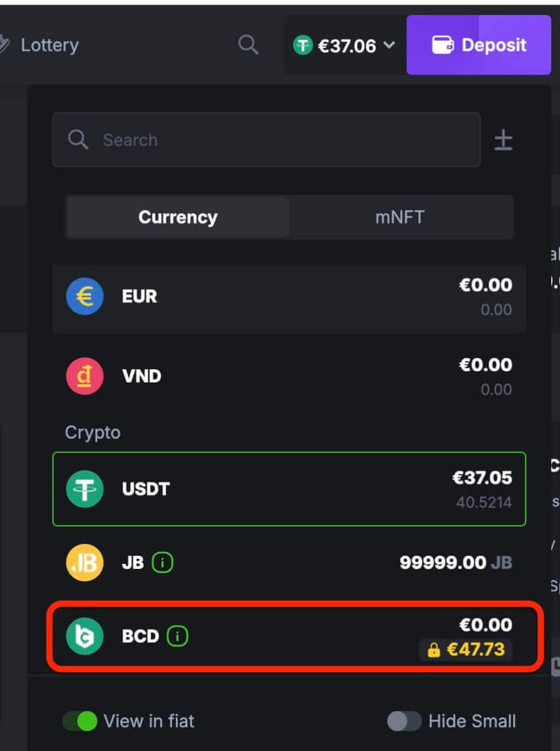Expand the €37.06 balance dropdown chevron

point(389,45)
